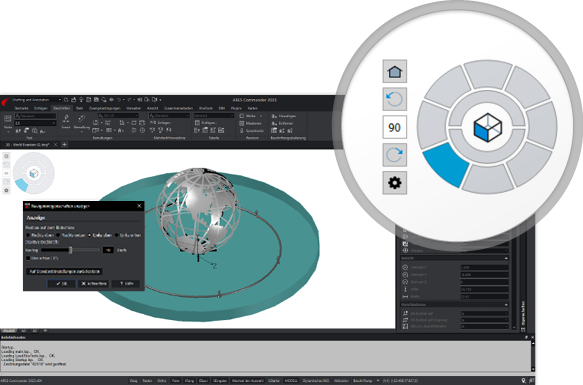Click Auf Standardeinstellungen zurücksetzen button
The width and height of the screenshot is (583, 385).
click(x=64, y=272)
